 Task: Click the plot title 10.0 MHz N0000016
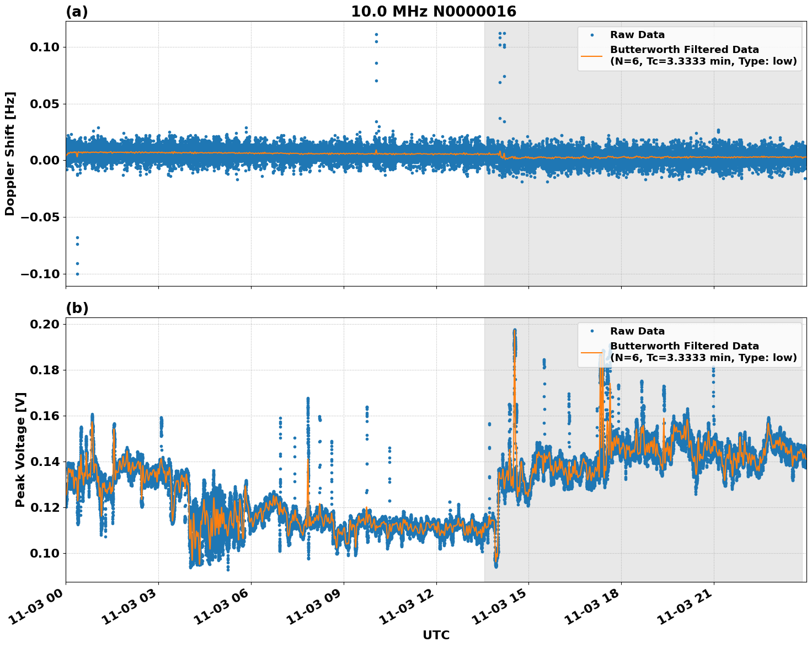pos(433,9)
